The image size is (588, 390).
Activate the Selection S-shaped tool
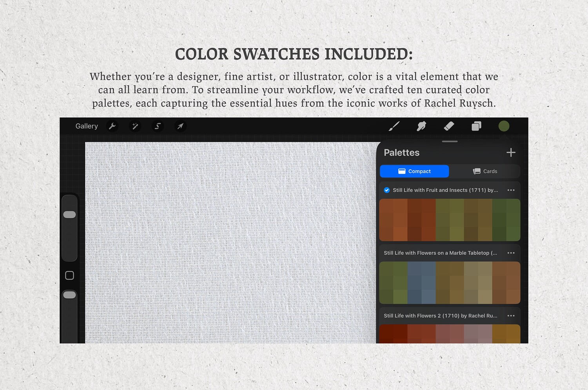158,126
